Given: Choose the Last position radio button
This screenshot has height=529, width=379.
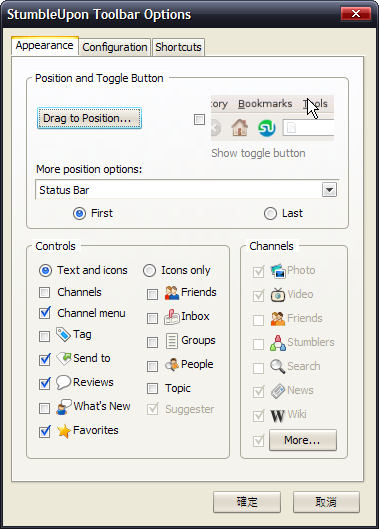Looking at the screenshot, I should [270, 214].
